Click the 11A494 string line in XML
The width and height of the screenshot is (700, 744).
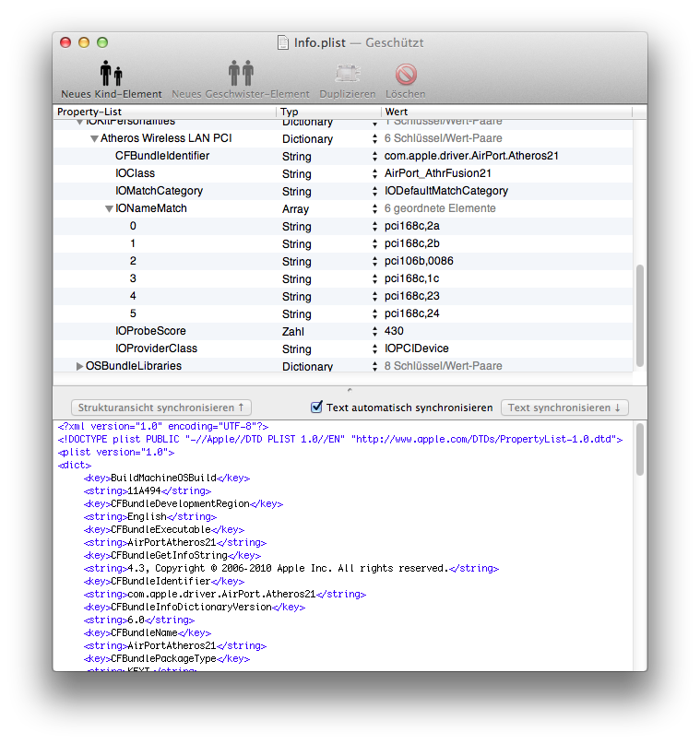[148, 490]
